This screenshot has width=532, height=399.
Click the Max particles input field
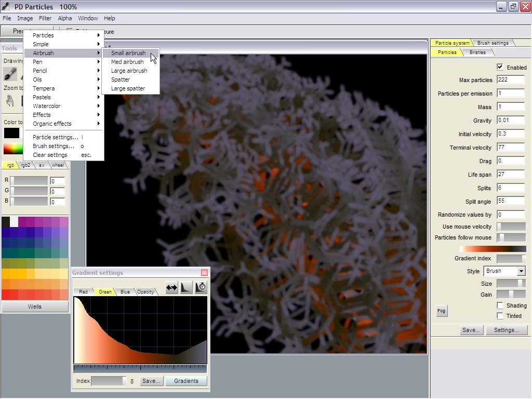510,80
